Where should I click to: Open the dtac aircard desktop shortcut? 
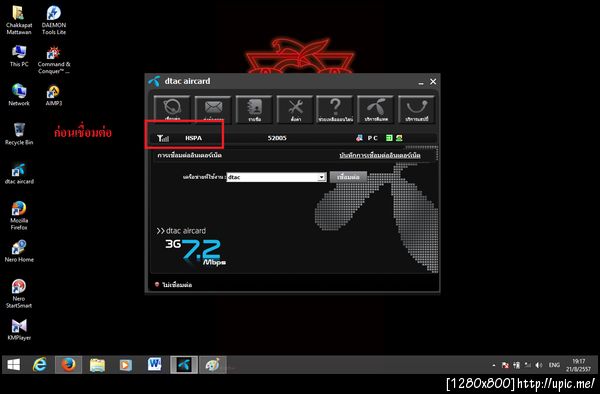pyautogui.click(x=19, y=173)
